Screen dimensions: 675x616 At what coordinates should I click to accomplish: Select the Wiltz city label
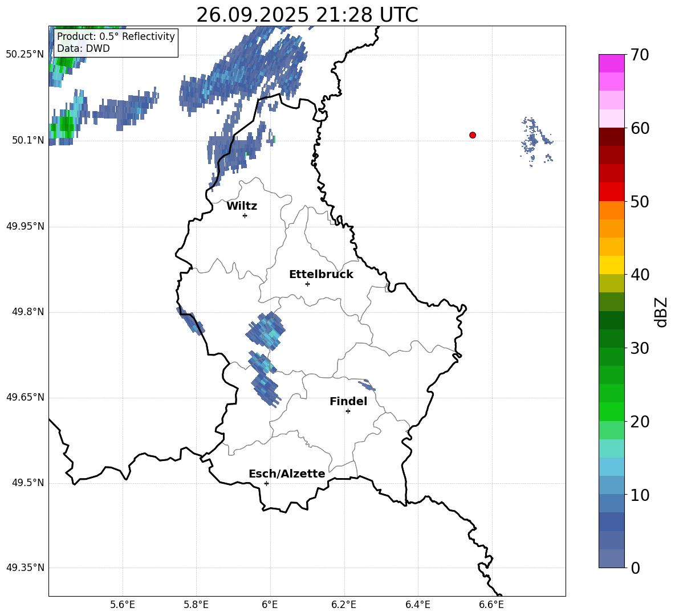coord(242,206)
